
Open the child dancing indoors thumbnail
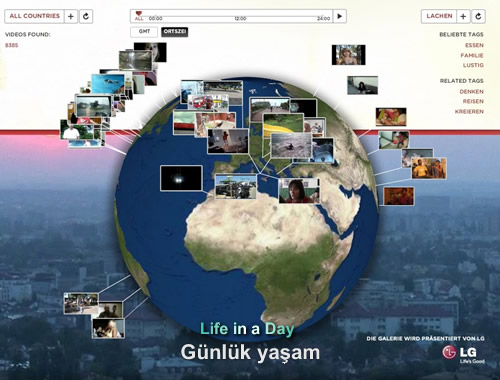(228, 141)
